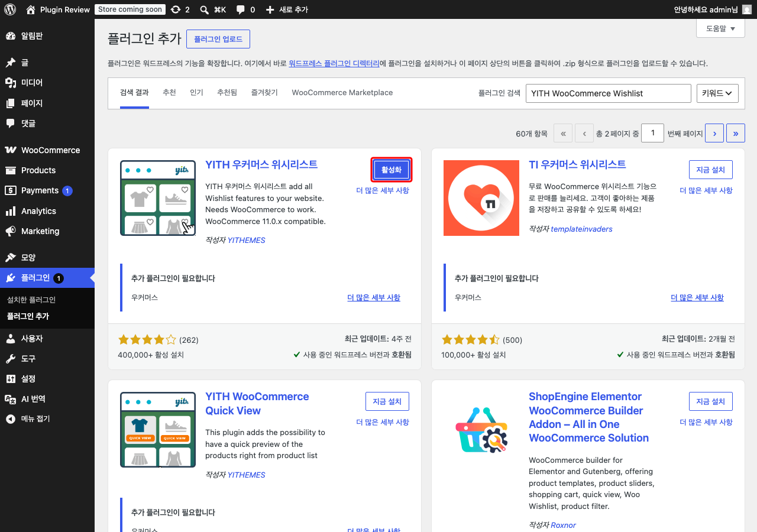Click the 설정 settings icon
The image size is (757, 532).
[10, 379]
